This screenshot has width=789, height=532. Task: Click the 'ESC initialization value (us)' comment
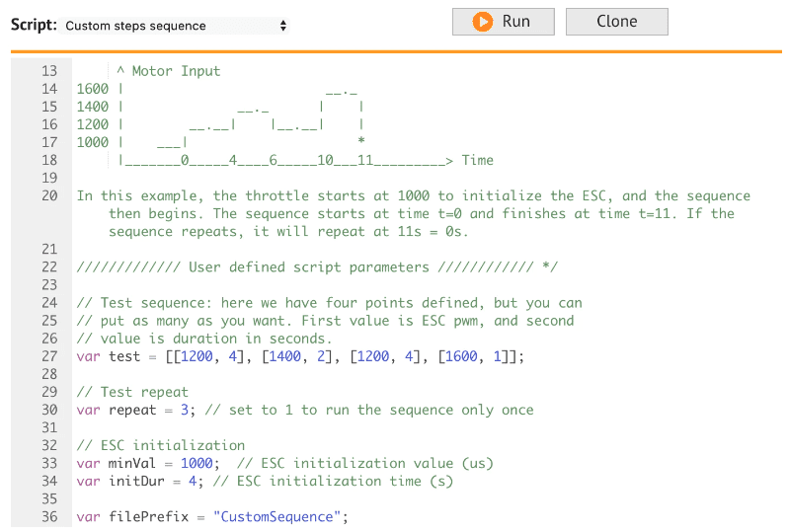(364, 463)
